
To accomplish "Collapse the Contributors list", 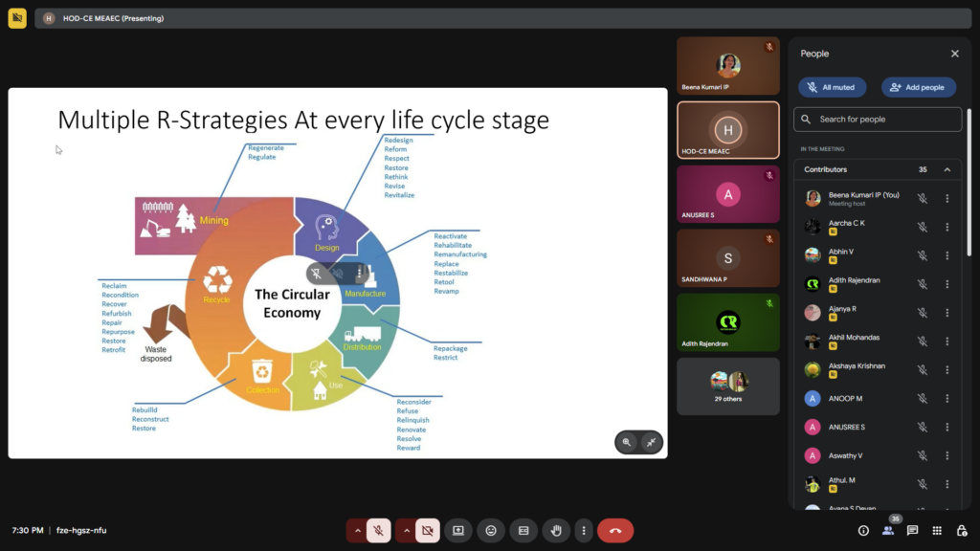I will [947, 169].
